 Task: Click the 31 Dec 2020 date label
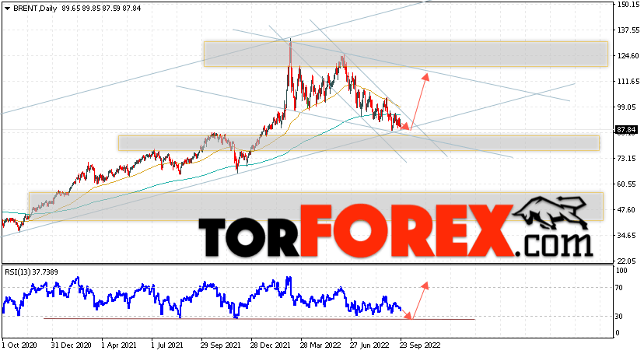tap(71, 345)
